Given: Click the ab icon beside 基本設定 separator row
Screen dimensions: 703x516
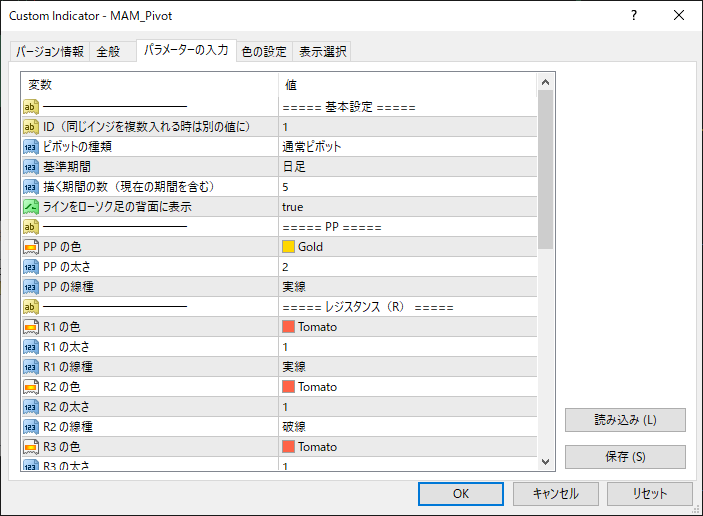Looking at the screenshot, I should click(x=31, y=107).
